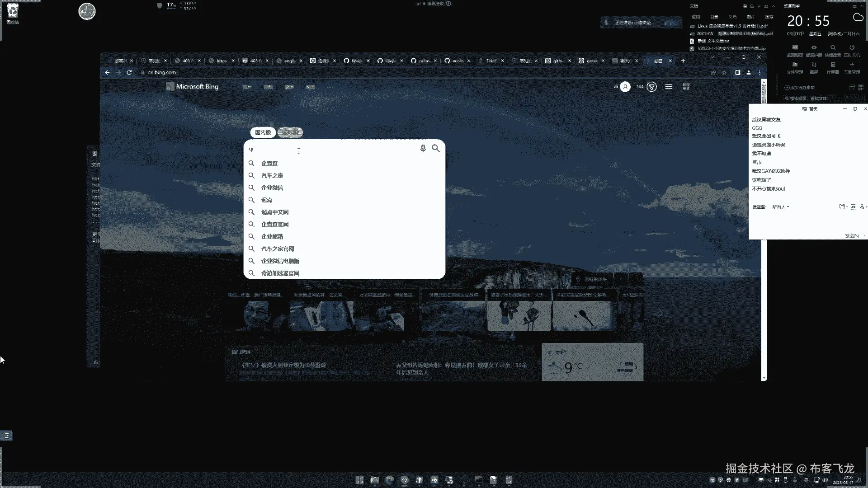Click the QR code icon on Bing header

(x=686, y=87)
